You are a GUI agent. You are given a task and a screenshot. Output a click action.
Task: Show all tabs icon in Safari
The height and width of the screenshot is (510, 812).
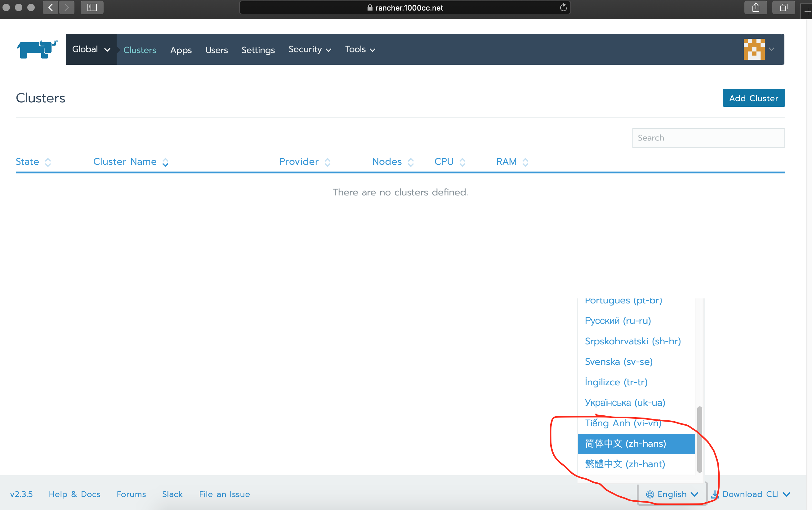tap(784, 7)
